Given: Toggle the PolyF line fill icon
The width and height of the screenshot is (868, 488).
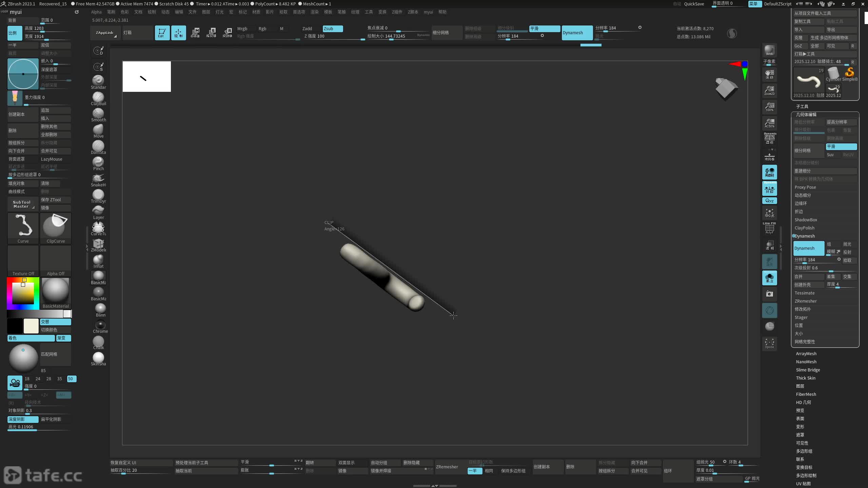Looking at the screenshot, I should click(x=769, y=228).
